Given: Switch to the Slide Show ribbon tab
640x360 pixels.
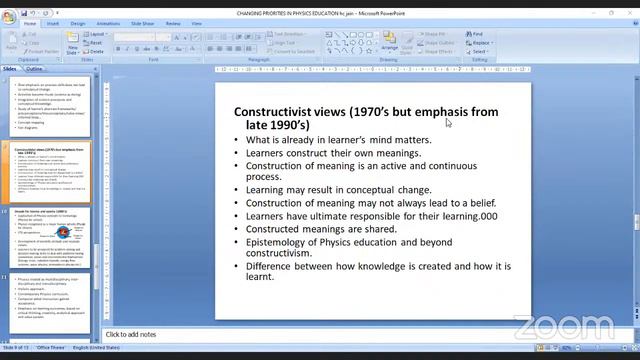Looking at the screenshot, I should (x=142, y=24).
